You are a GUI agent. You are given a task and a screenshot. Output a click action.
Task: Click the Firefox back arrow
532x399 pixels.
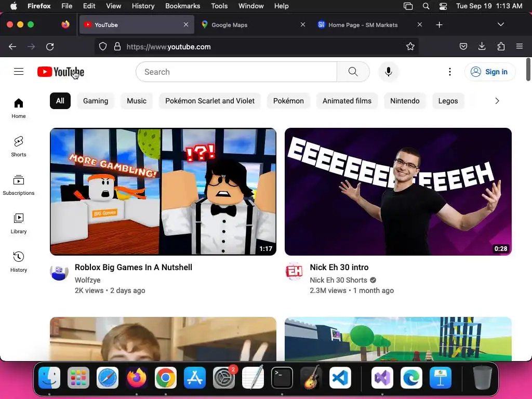pos(12,46)
